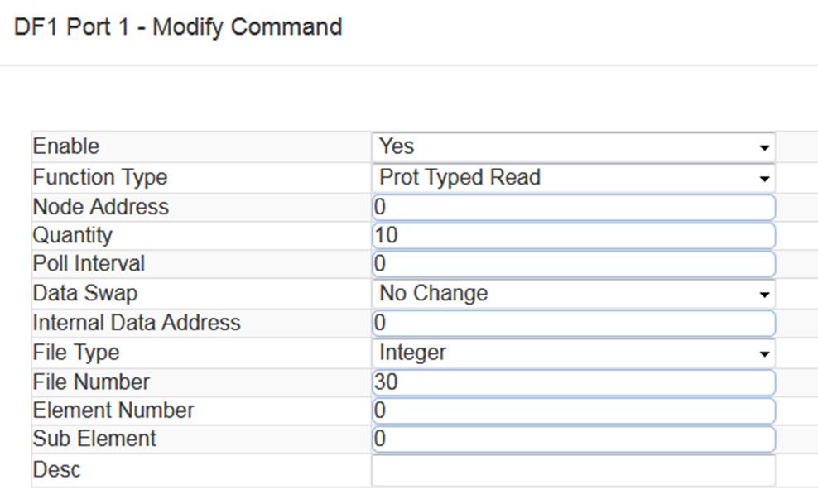Click the Node Address input field
This screenshot has width=818, height=504.
click(x=573, y=208)
